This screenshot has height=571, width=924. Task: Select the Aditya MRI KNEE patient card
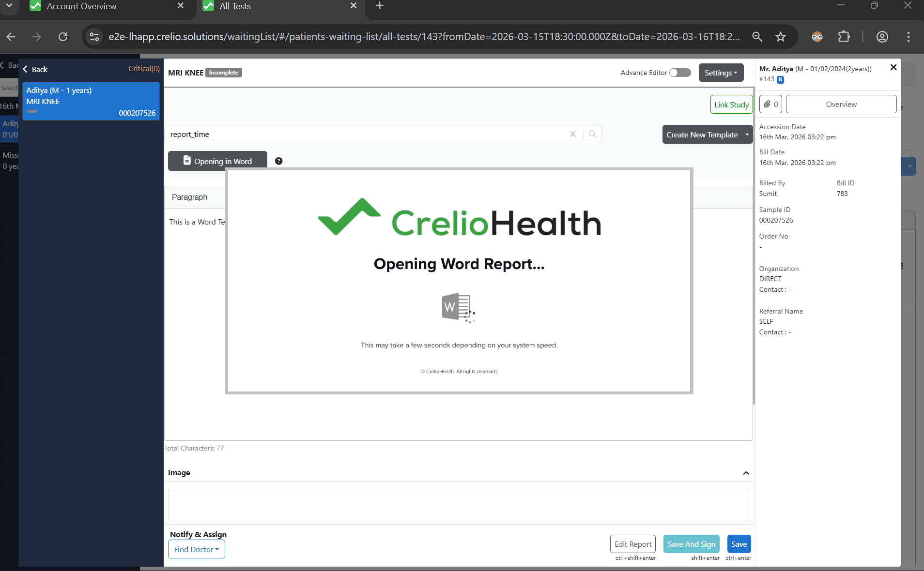[x=91, y=101]
